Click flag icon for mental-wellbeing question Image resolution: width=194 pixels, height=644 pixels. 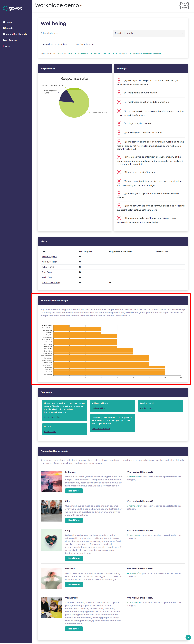click(119, 142)
